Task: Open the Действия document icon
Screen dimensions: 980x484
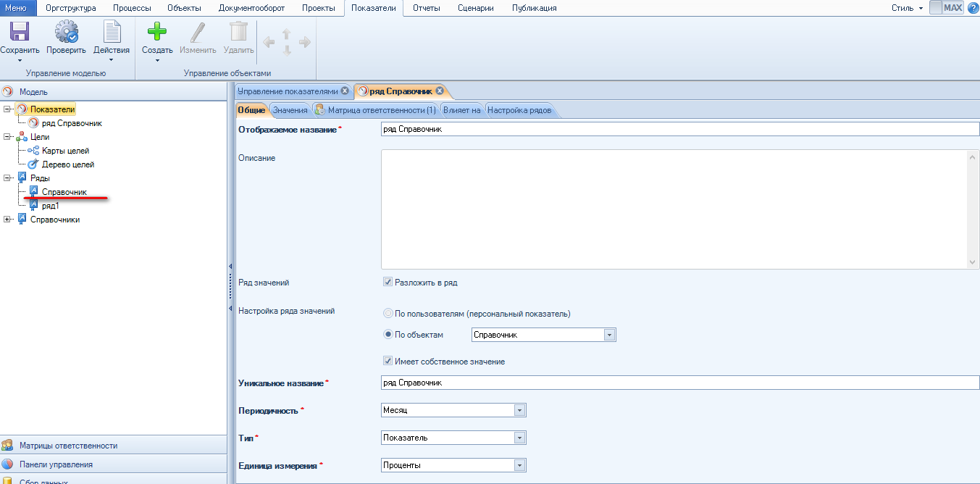Action: tap(112, 33)
